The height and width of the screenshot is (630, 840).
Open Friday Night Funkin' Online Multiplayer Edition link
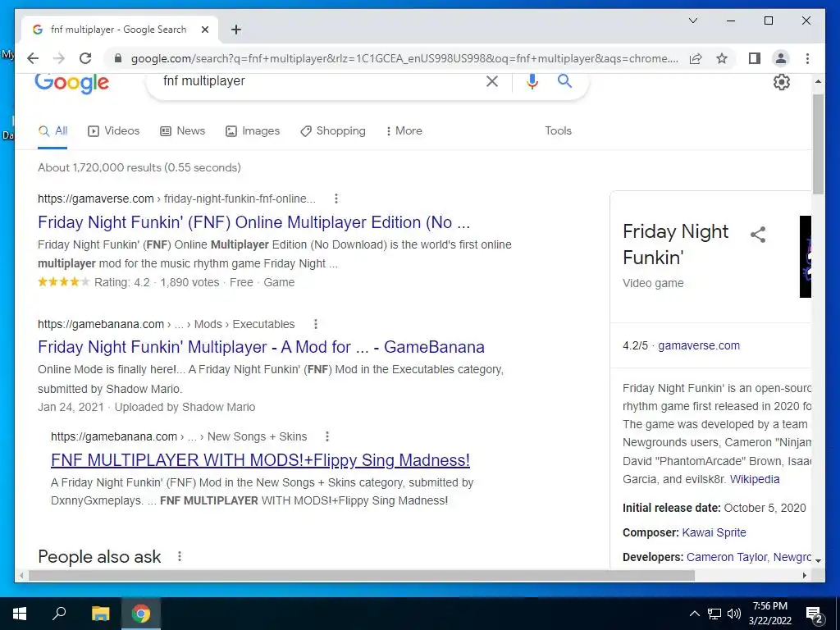point(254,222)
